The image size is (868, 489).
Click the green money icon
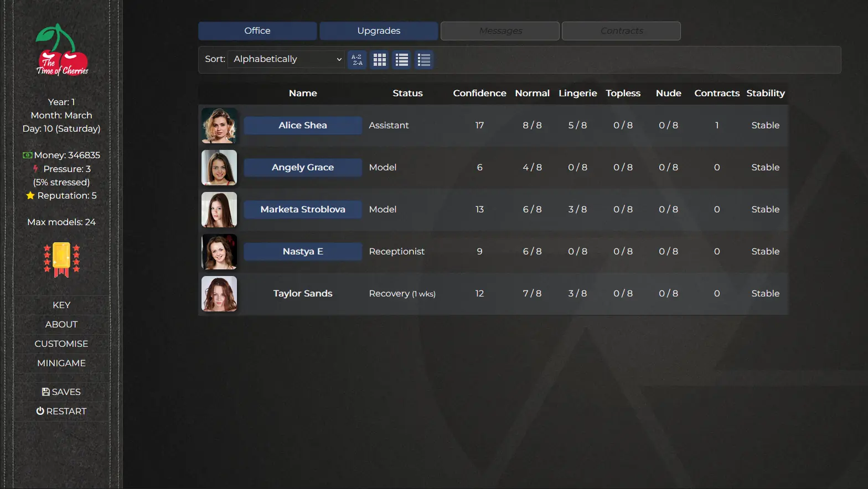[27, 155]
